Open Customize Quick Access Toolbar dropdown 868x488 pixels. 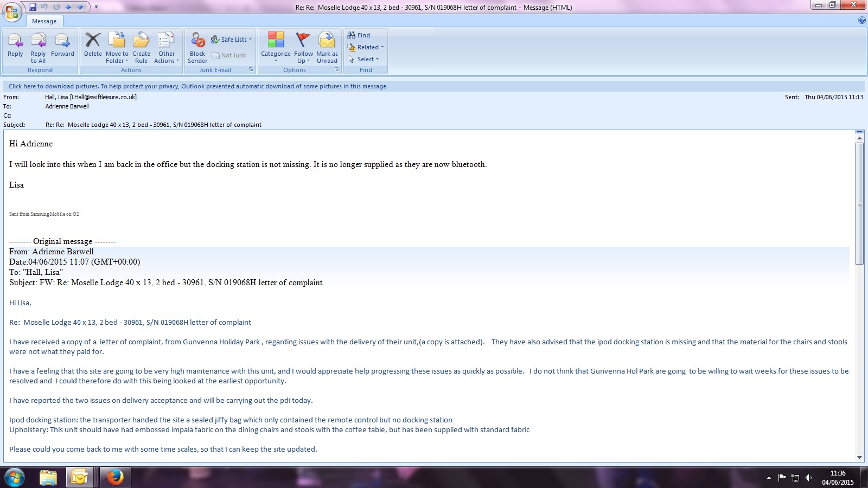[x=96, y=7]
